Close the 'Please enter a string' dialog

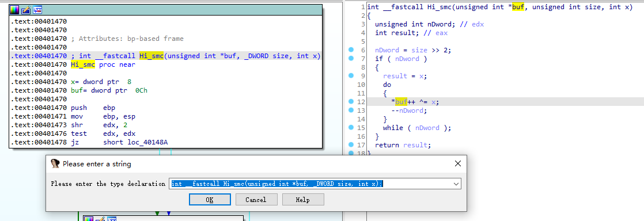(x=458, y=164)
